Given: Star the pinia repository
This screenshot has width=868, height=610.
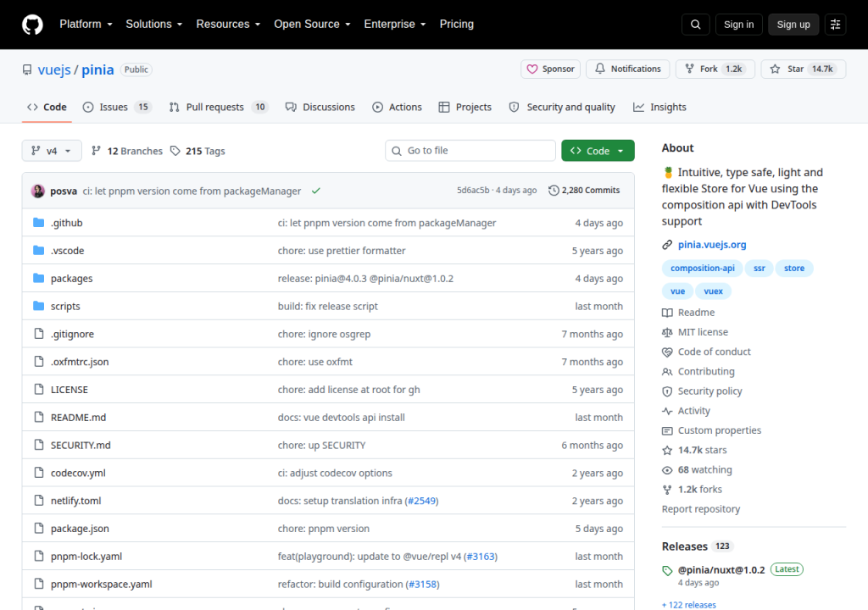Looking at the screenshot, I should coord(803,69).
